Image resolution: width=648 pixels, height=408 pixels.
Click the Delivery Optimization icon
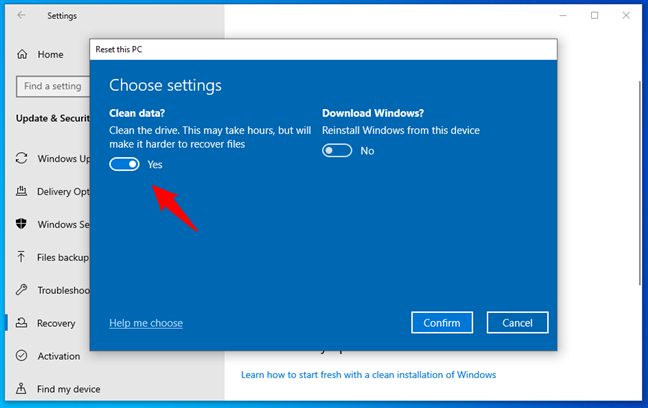[x=21, y=191]
